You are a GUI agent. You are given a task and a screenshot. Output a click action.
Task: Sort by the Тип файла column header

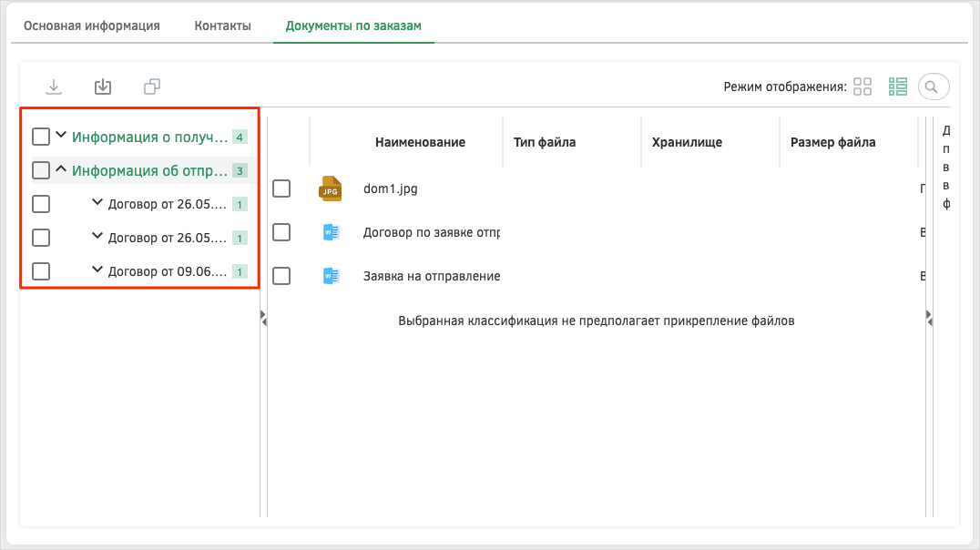tap(545, 142)
